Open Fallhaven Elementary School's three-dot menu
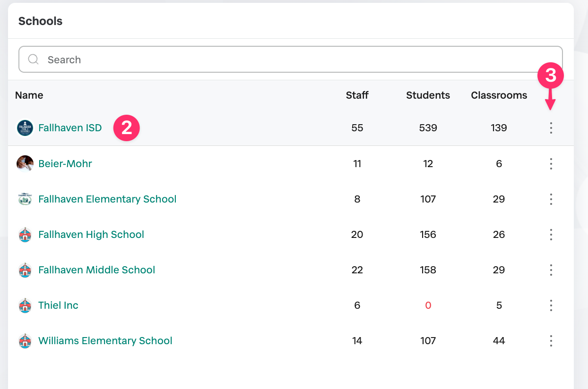 [551, 199]
